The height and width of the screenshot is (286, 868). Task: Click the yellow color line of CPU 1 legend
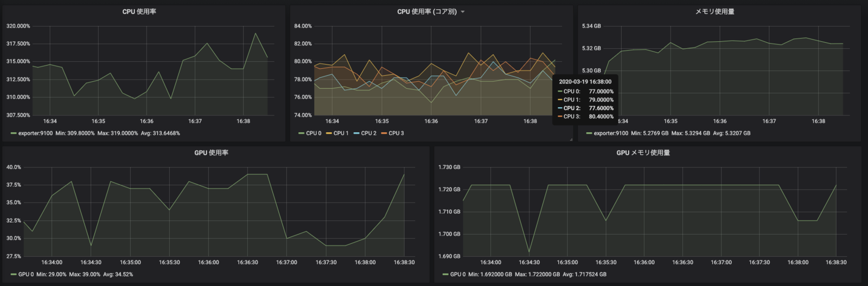pyautogui.click(x=328, y=133)
